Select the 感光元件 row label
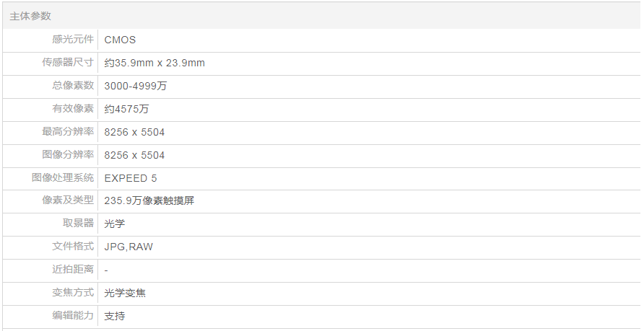Viewport: 644px width, 331px height. [x=73, y=40]
